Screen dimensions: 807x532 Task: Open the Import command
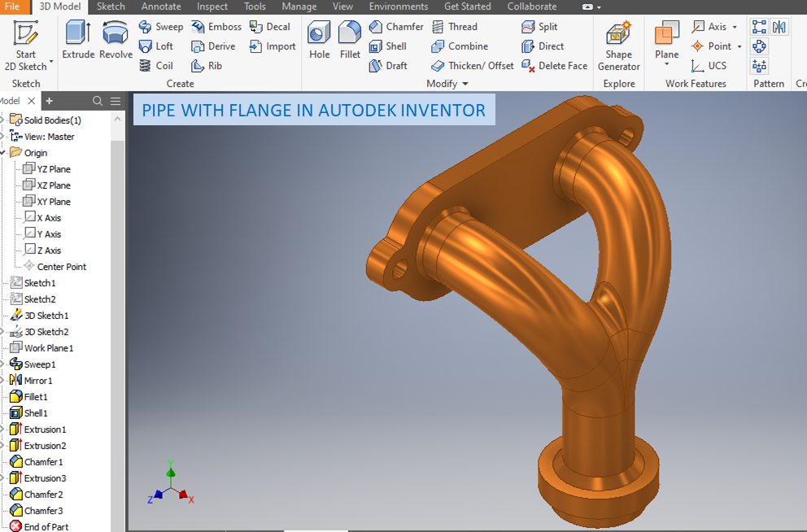(273, 46)
